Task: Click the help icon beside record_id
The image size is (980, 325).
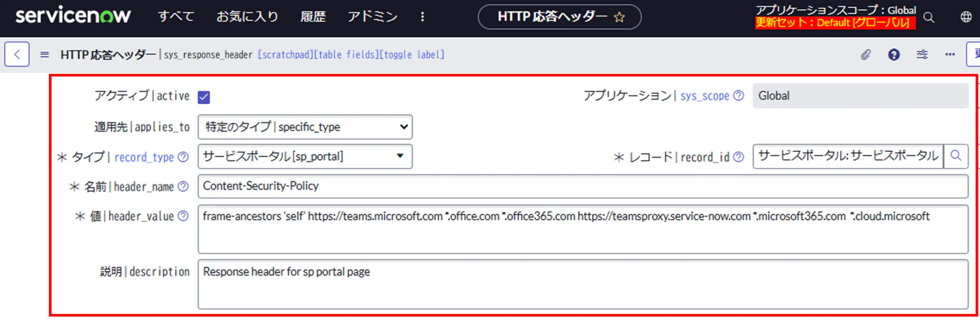Action: pyautogui.click(x=738, y=157)
